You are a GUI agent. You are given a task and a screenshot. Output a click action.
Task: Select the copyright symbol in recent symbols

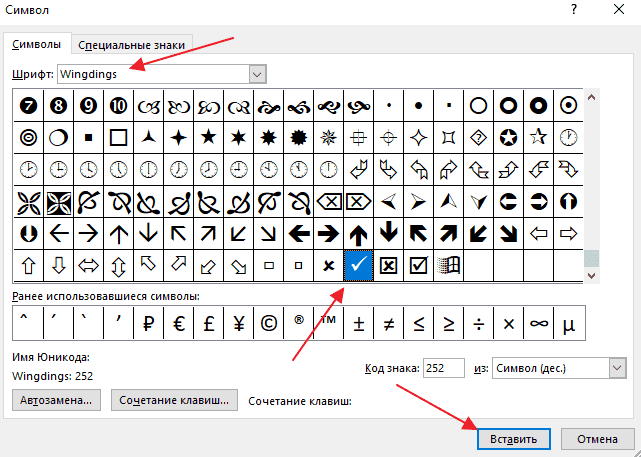click(268, 324)
